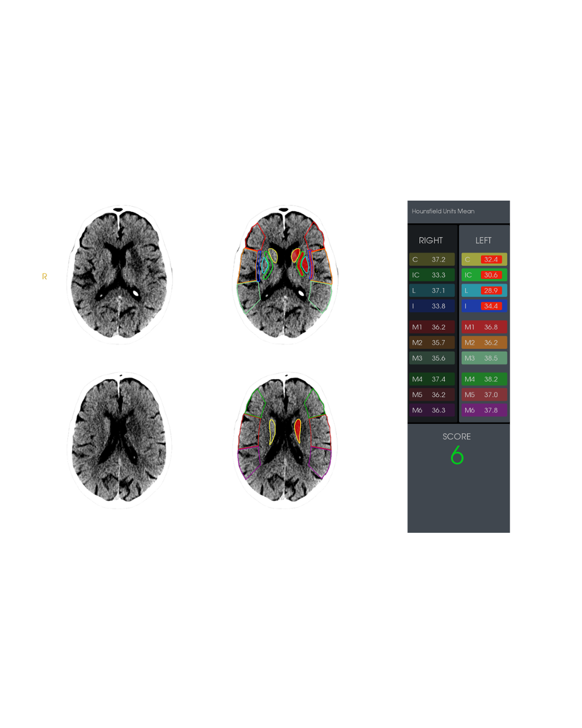Select left I highlighted value 34.4

pos(491,306)
